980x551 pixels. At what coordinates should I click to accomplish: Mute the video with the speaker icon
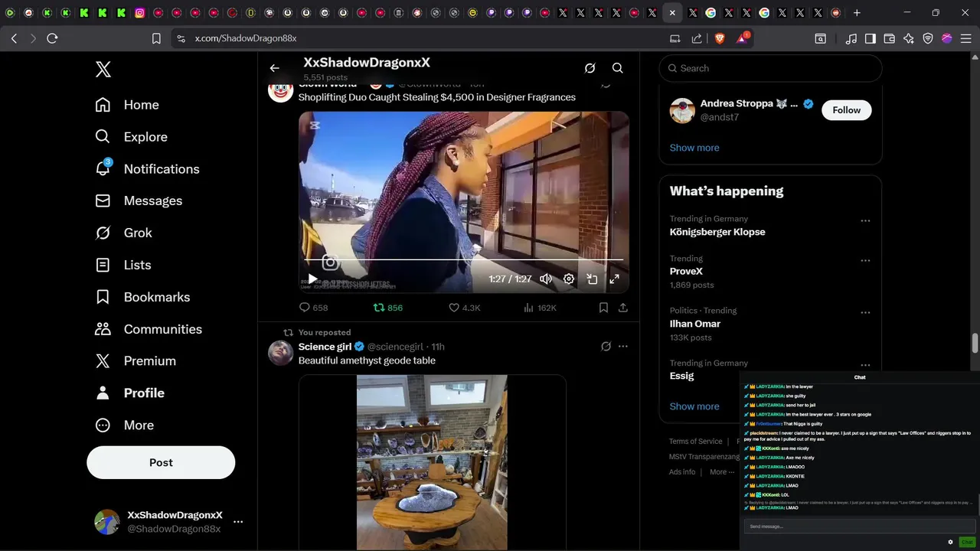click(546, 279)
